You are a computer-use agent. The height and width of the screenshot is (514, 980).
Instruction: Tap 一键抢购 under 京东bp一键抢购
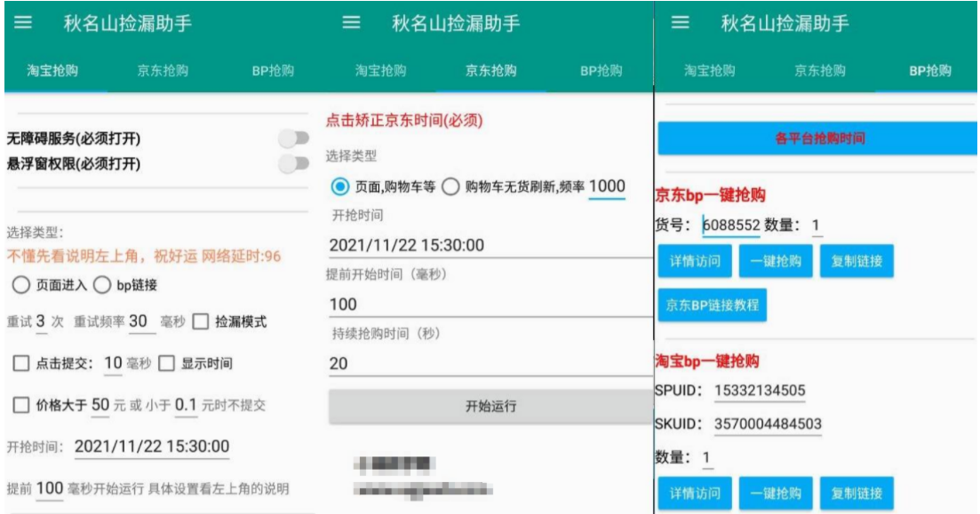pos(776,261)
